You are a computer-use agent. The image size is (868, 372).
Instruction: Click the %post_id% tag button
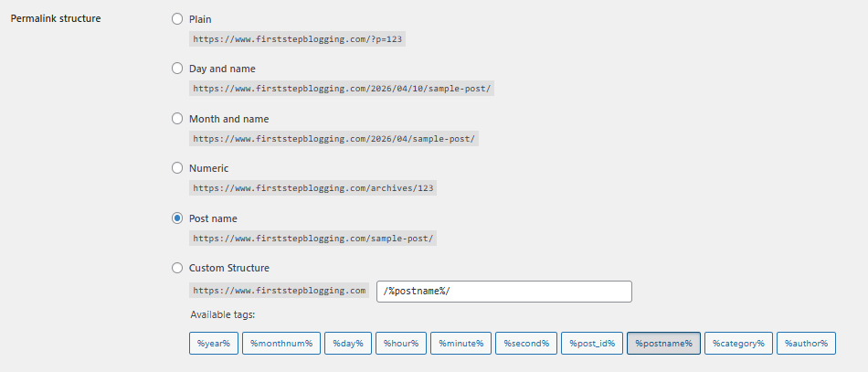point(591,344)
